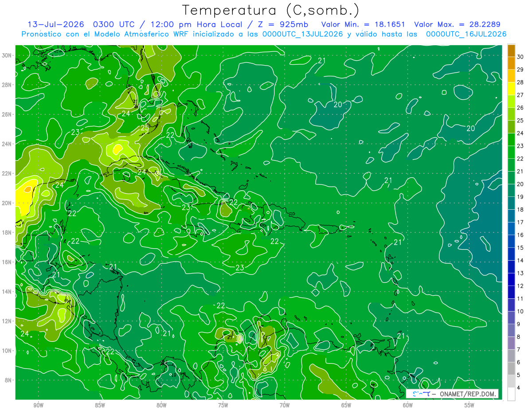Click the '28N' latitude axis label
Viewport: 532px width, 411px height.
7,85
